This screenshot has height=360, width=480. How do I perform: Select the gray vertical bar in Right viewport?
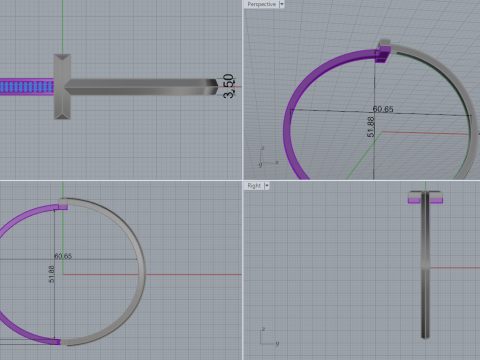tap(425, 265)
